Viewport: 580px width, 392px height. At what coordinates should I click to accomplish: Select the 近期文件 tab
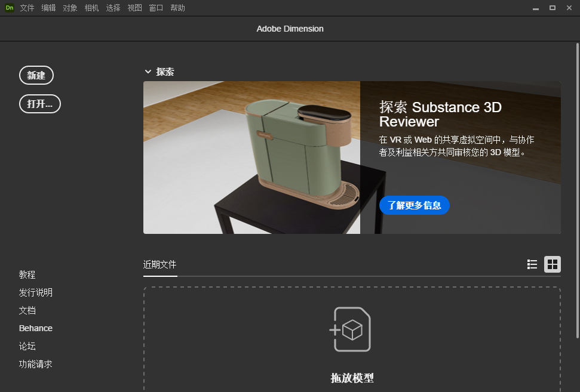pos(159,264)
